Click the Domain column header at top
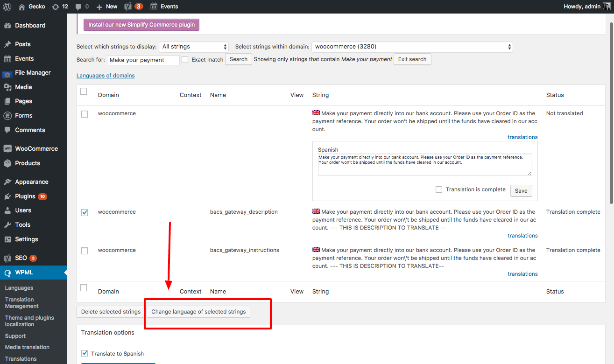 coord(108,95)
